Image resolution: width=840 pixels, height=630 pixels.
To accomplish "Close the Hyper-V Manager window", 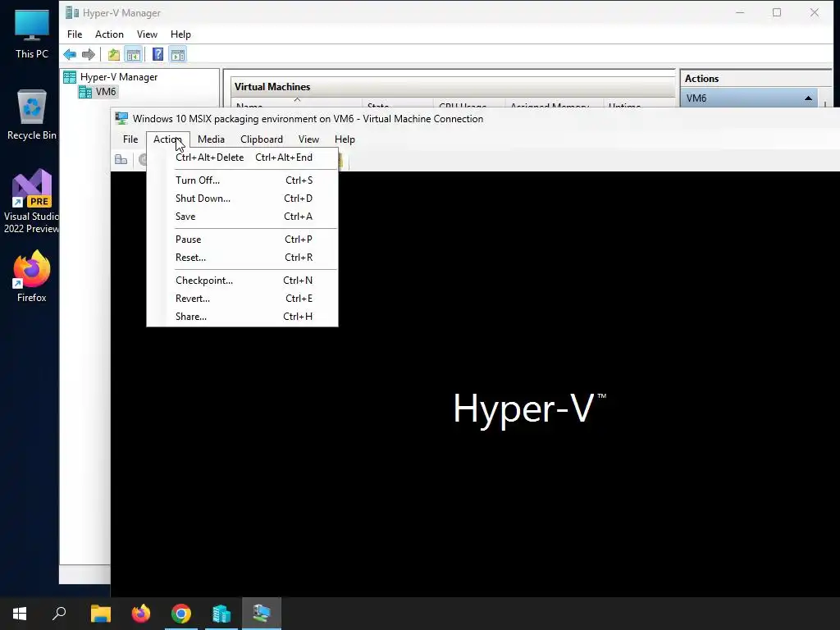I will pos(815,12).
